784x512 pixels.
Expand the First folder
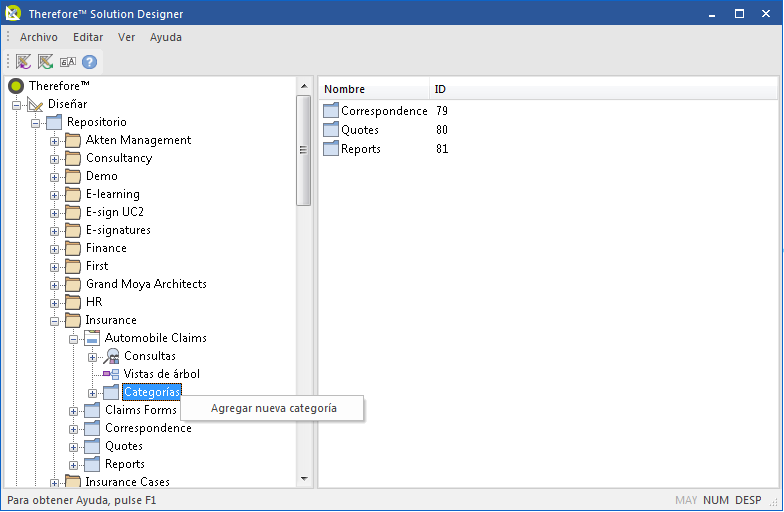(54, 267)
